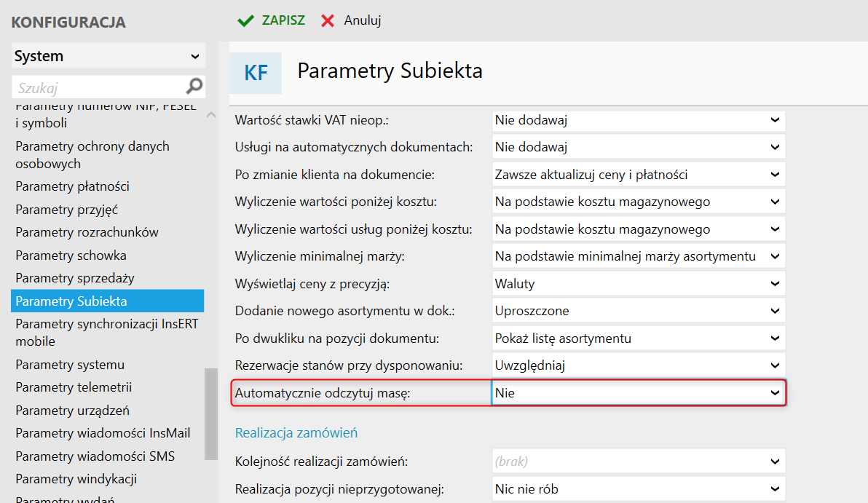Image resolution: width=868 pixels, height=503 pixels.
Task: Expand Po zmianie klienta na dokumencie dropdown
Action: click(x=774, y=175)
